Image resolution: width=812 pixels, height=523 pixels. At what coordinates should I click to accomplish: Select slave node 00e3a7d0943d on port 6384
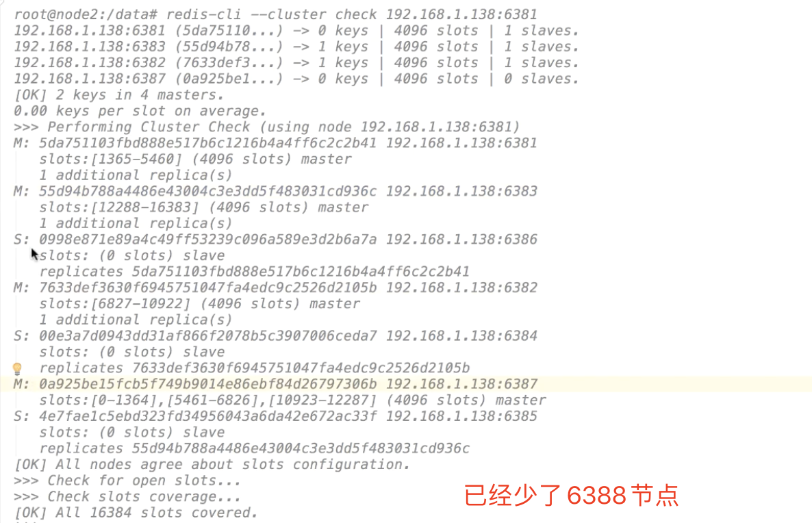pos(275,335)
